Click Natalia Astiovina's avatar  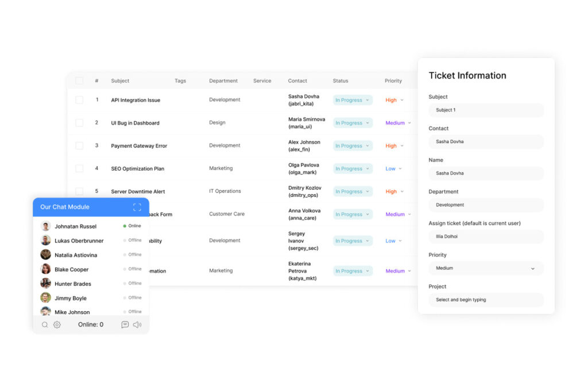point(45,255)
